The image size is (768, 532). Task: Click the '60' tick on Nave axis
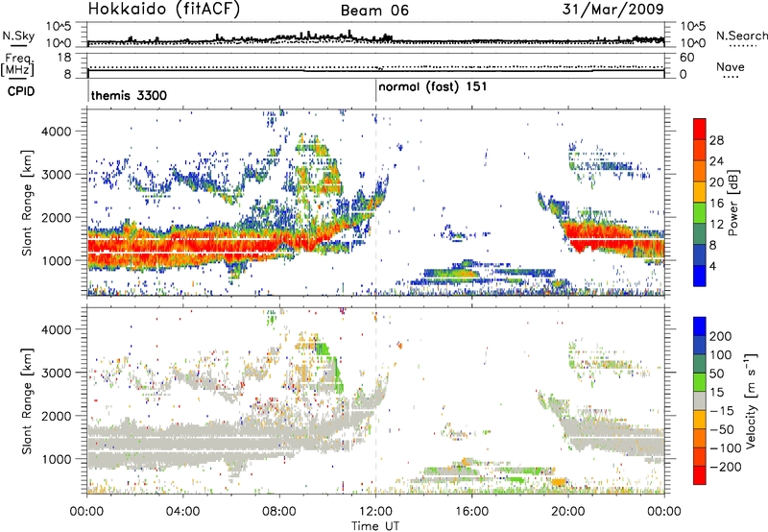coord(686,58)
